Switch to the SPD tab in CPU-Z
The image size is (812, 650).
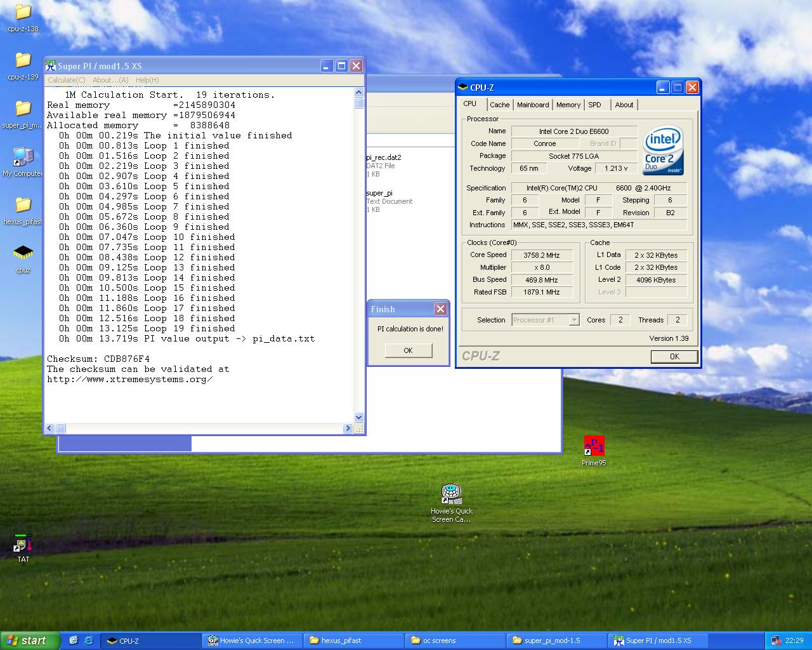(594, 105)
